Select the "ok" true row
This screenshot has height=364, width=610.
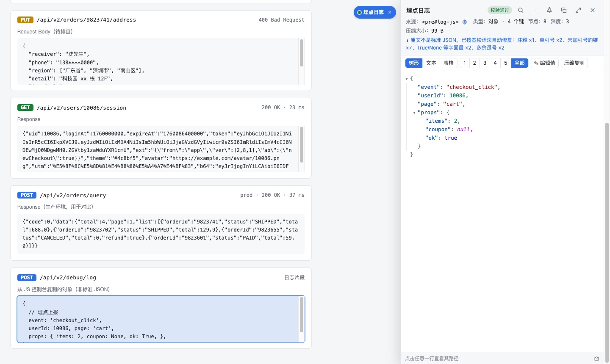click(502, 138)
